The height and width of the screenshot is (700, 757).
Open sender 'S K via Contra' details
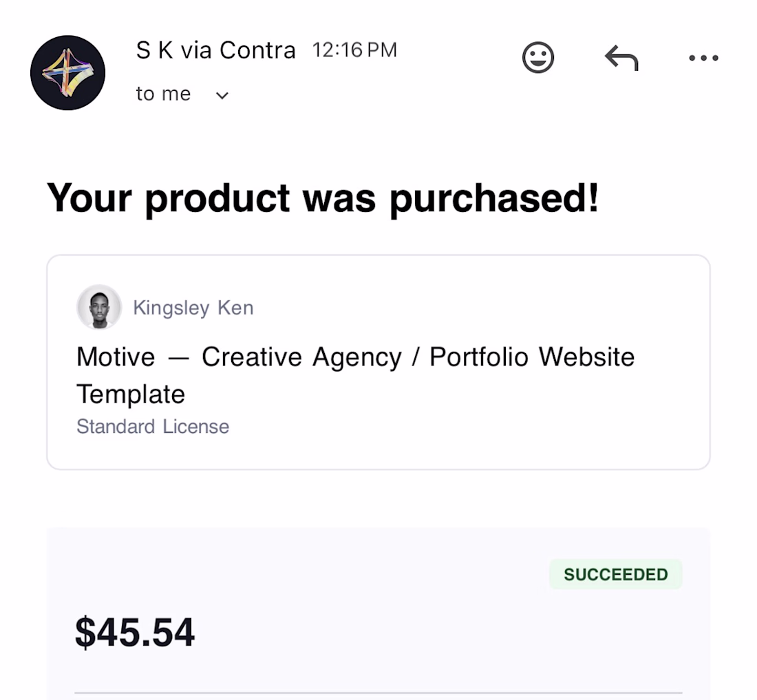pyautogui.click(x=215, y=50)
